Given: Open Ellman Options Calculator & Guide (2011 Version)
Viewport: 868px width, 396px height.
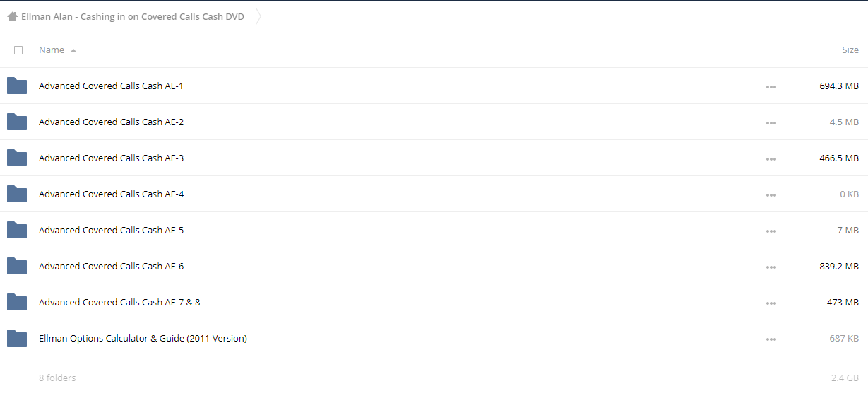Looking at the screenshot, I should point(143,338).
